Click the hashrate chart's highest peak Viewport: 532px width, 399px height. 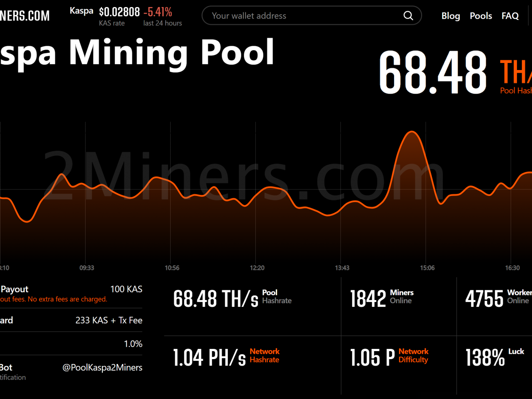(x=412, y=132)
